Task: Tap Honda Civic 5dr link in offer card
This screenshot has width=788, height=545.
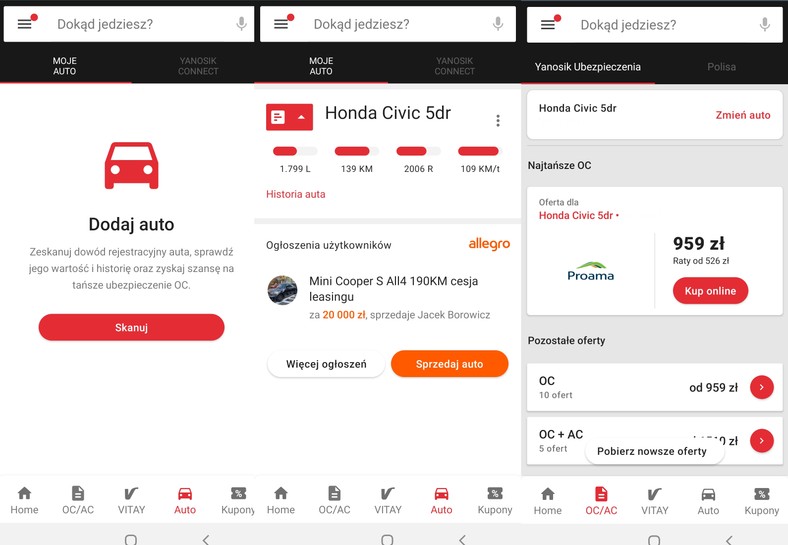Action: click(x=576, y=215)
